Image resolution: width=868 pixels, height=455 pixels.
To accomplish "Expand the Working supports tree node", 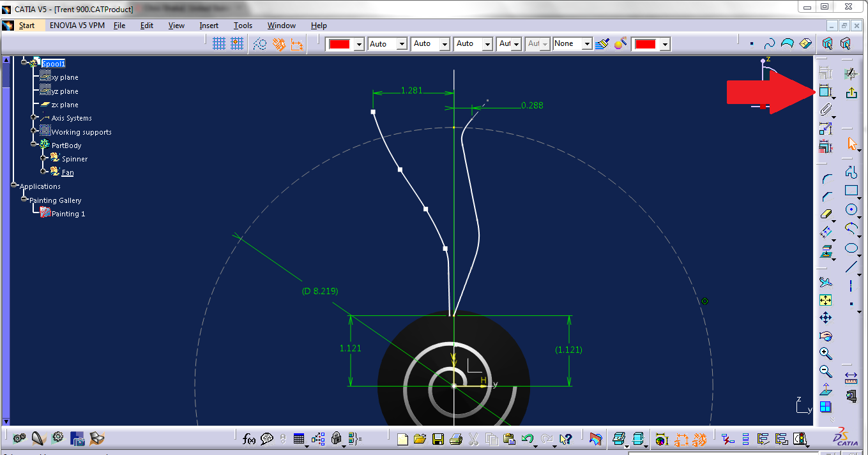I will click(x=34, y=132).
